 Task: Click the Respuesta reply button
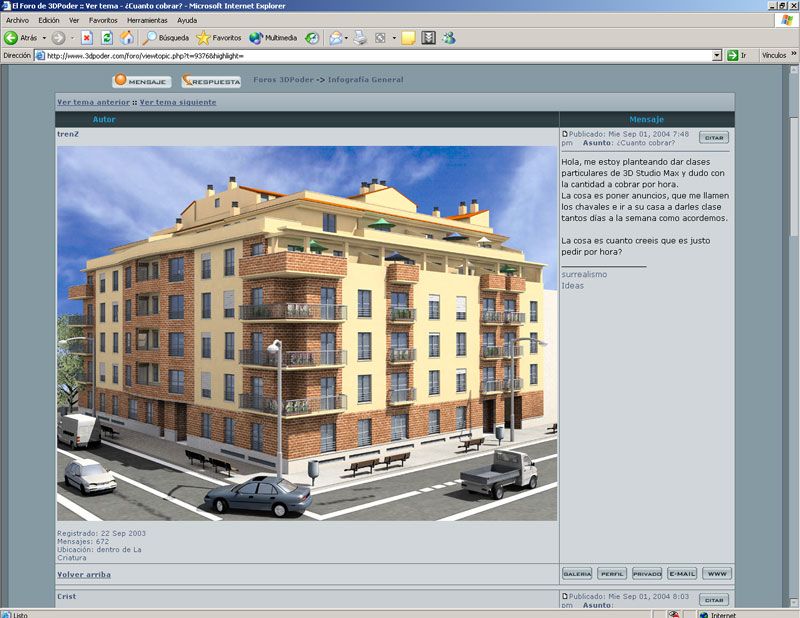[211, 81]
